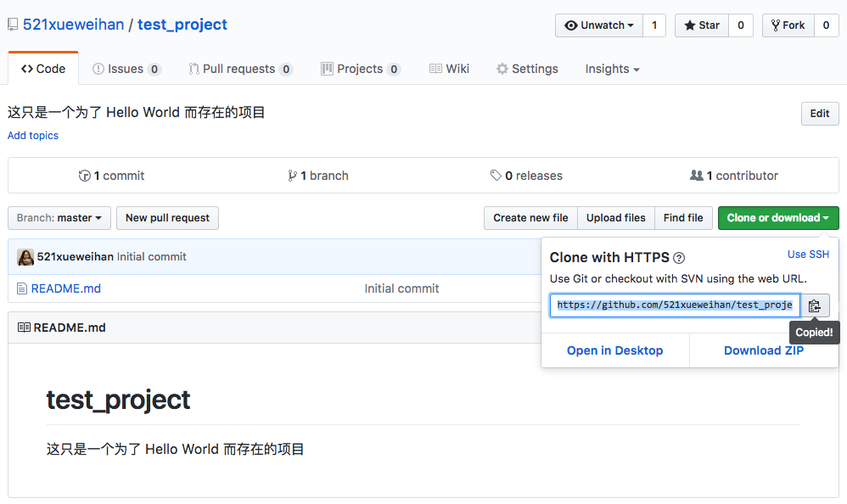The width and height of the screenshot is (847, 504).
Task: Open the Issues tab
Action: [x=127, y=69]
